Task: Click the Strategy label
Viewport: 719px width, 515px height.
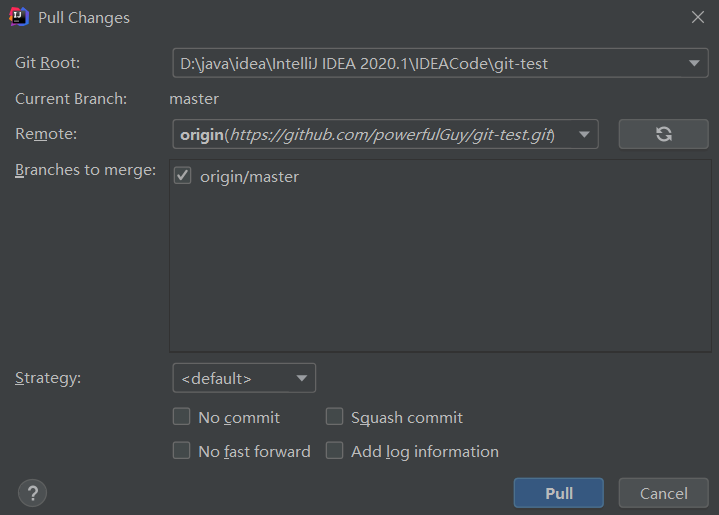Action: click(x=48, y=378)
